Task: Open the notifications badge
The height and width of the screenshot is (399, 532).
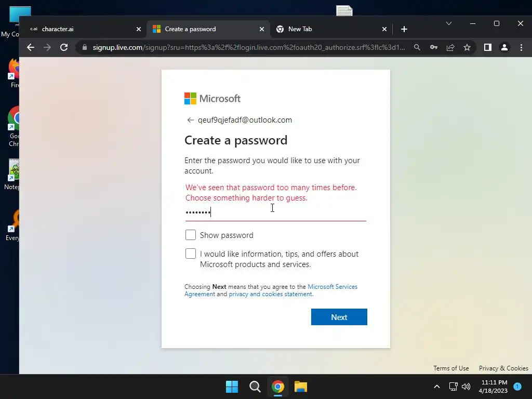Action: pos(517,387)
